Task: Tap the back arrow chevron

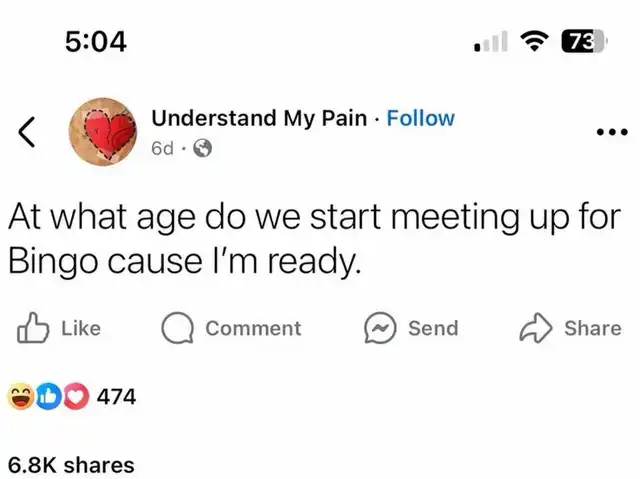Action: pyautogui.click(x=29, y=132)
